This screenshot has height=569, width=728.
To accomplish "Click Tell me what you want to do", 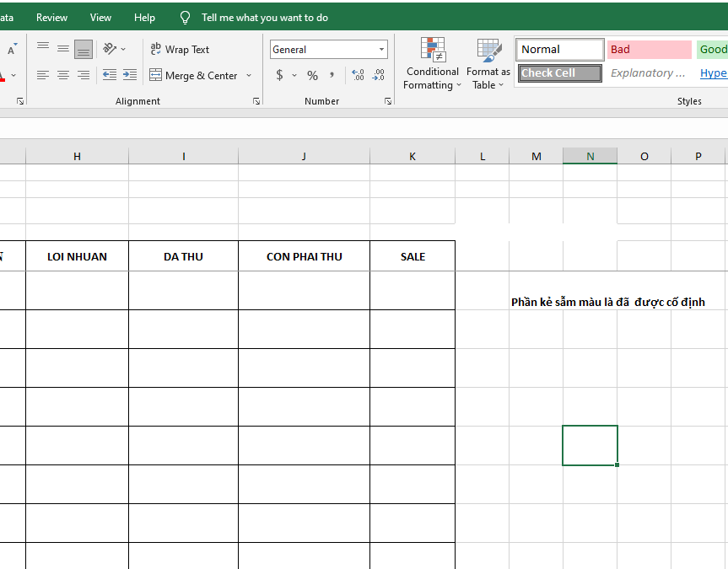I will pos(265,18).
